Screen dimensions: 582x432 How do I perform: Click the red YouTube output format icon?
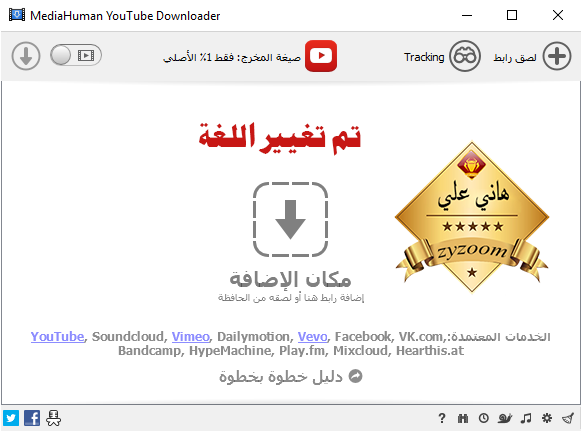pos(321,56)
